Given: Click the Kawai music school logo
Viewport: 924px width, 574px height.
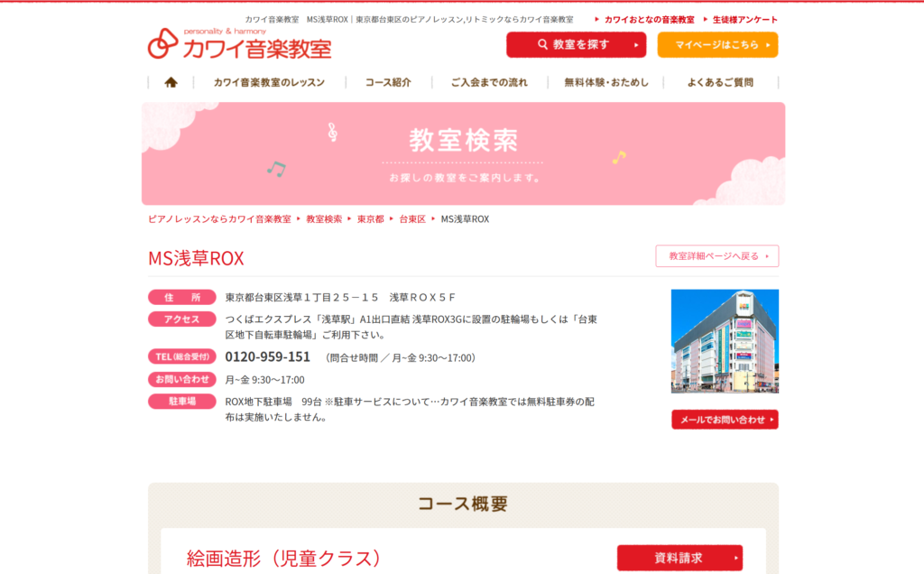Looking at the screenshot, I should (x=239, y=43).
